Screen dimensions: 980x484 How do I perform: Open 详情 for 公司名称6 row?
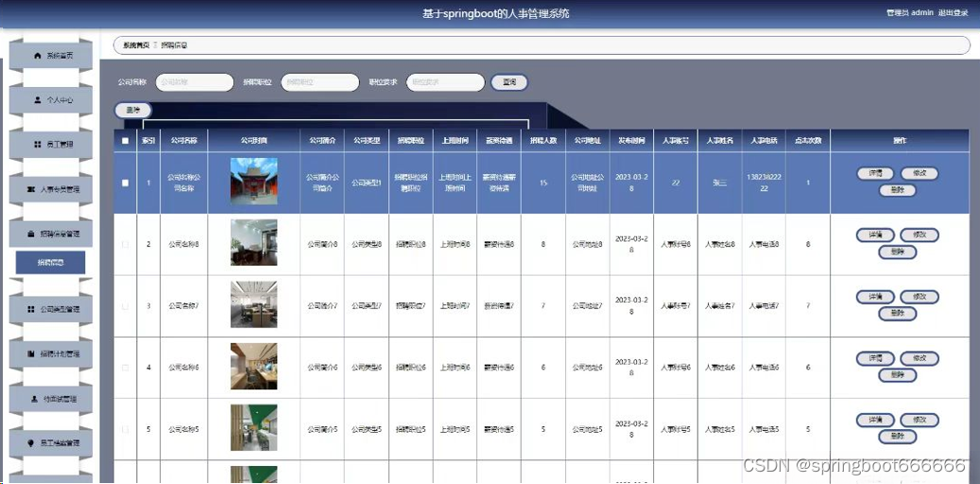[875, 358]
